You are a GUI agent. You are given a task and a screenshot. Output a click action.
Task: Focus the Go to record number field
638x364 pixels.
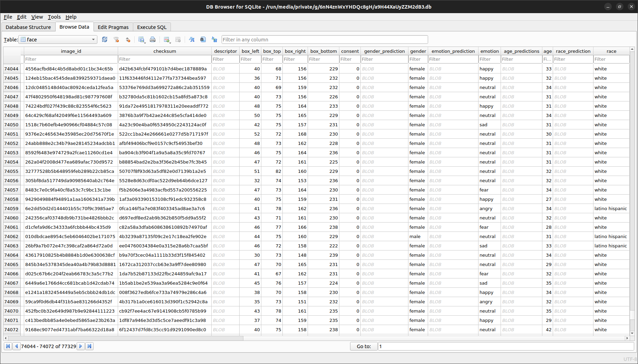click(x=506, y=346)
